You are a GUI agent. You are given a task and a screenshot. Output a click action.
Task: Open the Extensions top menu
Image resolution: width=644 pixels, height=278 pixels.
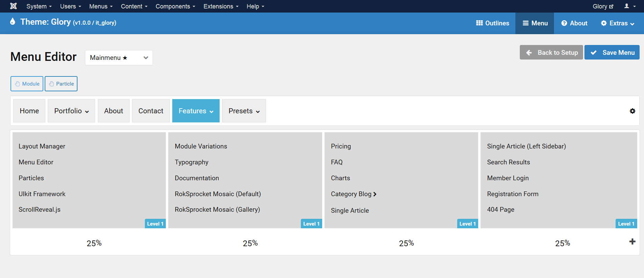coord(221,6)
